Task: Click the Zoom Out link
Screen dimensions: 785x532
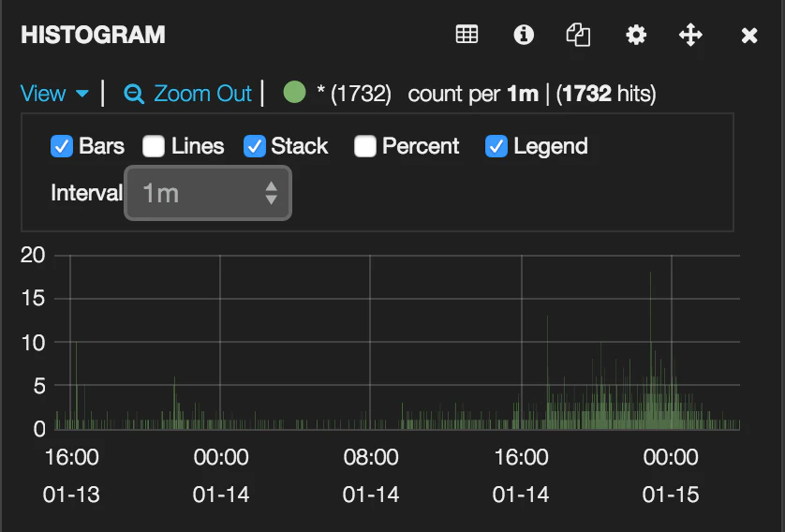Action: (x=202, y=94)
